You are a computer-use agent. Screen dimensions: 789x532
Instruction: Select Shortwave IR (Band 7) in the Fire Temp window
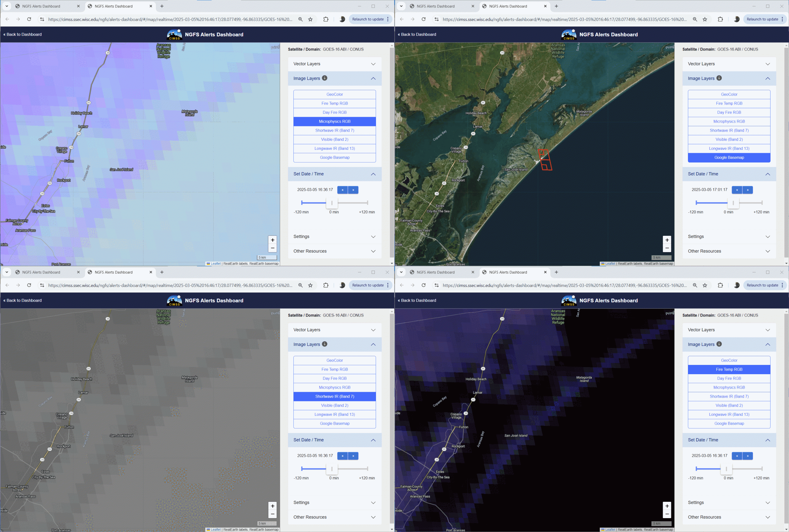[729, 396]
